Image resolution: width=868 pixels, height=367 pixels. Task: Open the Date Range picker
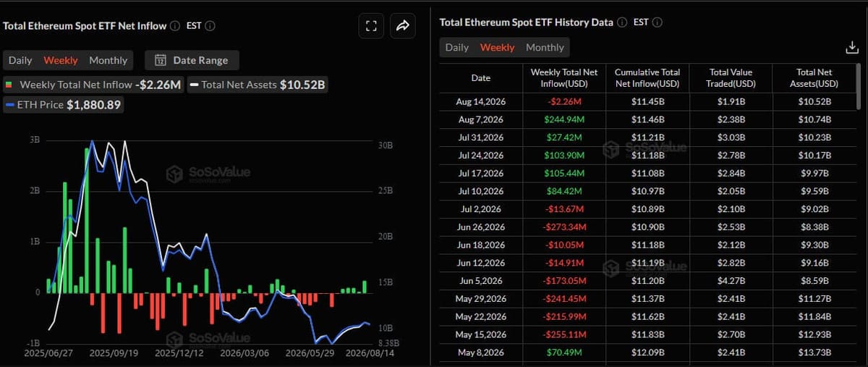(x=192, y=60)
